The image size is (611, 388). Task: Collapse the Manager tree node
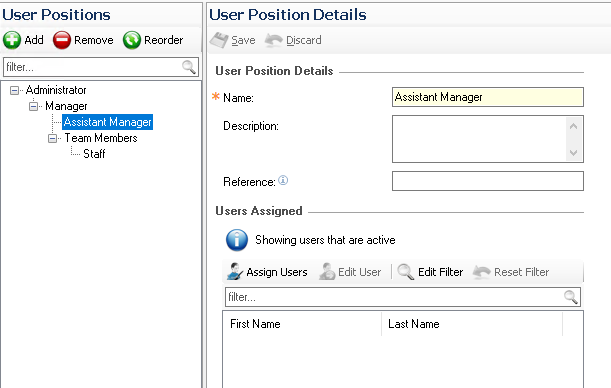34,106
